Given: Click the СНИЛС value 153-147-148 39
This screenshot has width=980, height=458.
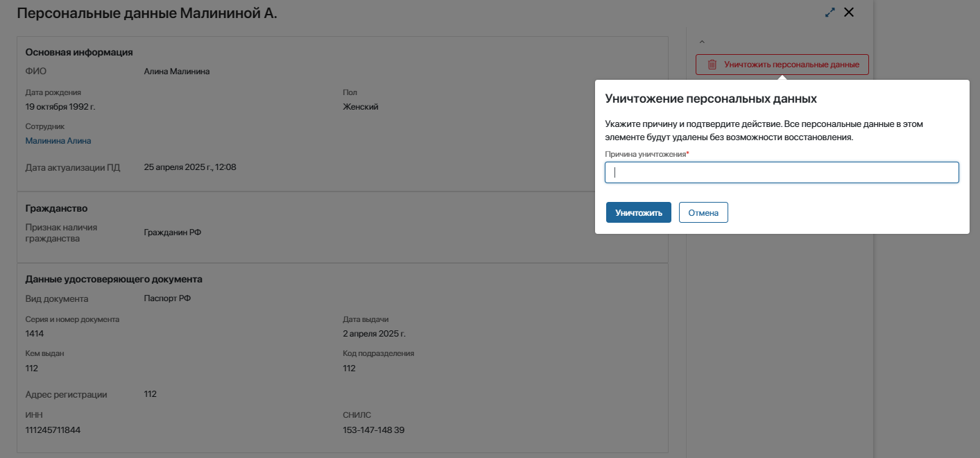Looking at the screenshot, I should click(x=373, y=430).
